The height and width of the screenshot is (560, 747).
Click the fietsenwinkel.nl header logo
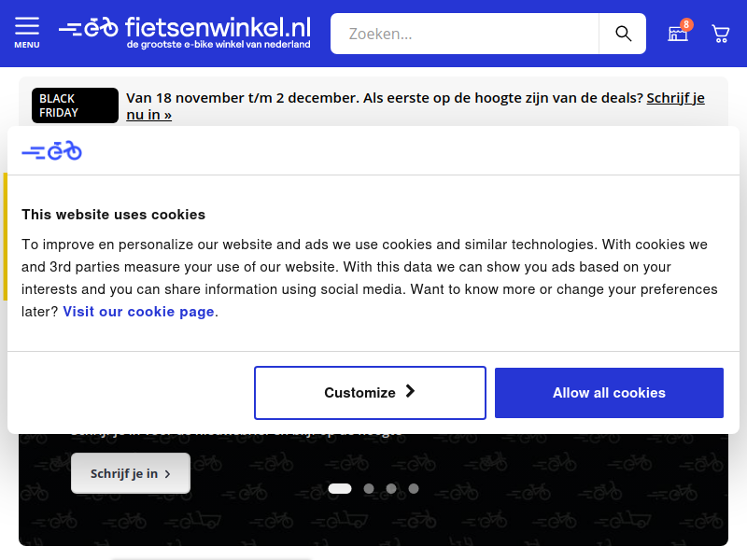coord(185,33)
